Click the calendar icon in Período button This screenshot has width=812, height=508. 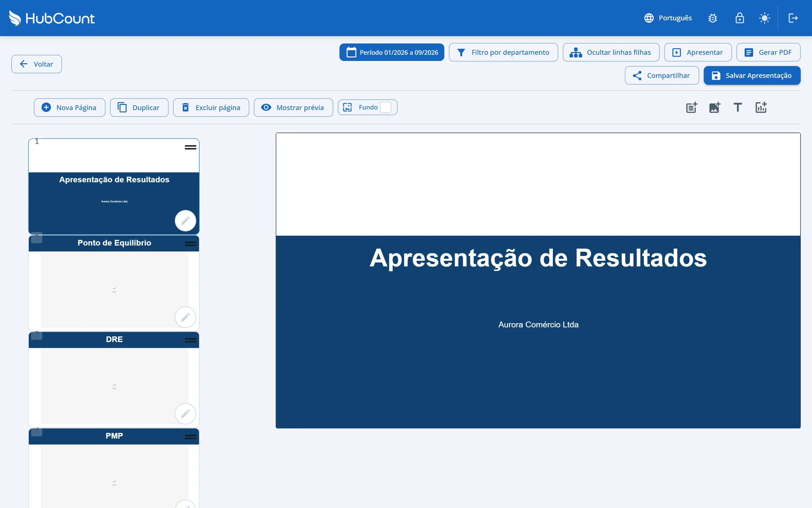(x=351, y=52)
